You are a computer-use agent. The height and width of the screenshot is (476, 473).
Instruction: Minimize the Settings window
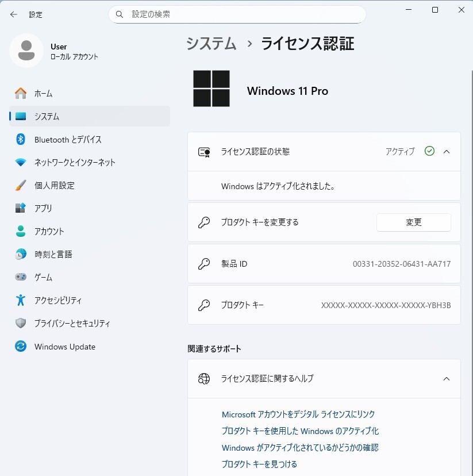pos(409,10)
